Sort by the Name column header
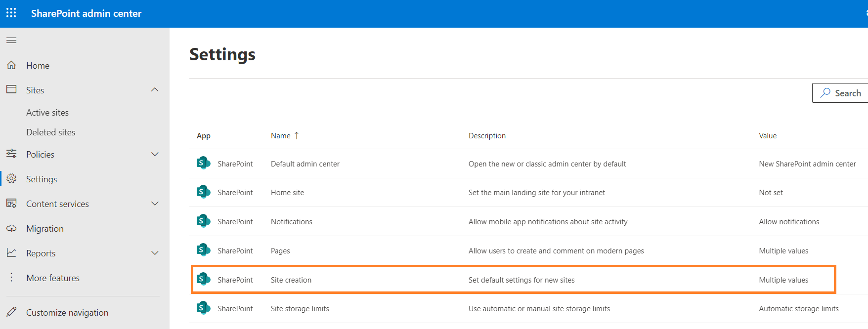Viewport: 868px width, 329px height. coord(280,135)
